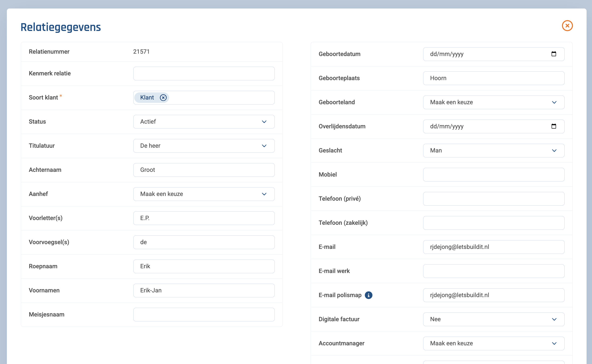The image size is (592, 364).
Task: Open the Overlijdensdatum calendar picker
Action: click(553, 126)
